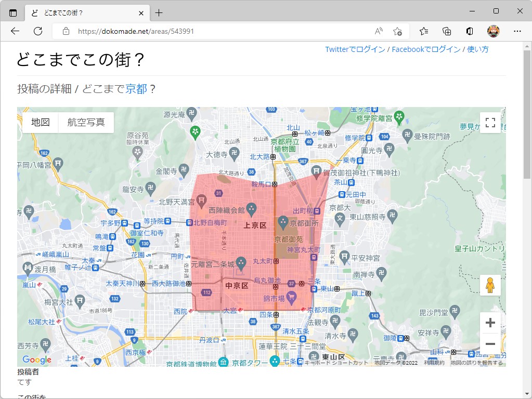Image resolution: width=532 pixels, height=399 pixels.
Task: Zoom out using the minus icon
Action: pyautogui.click(x=489, y=343)
